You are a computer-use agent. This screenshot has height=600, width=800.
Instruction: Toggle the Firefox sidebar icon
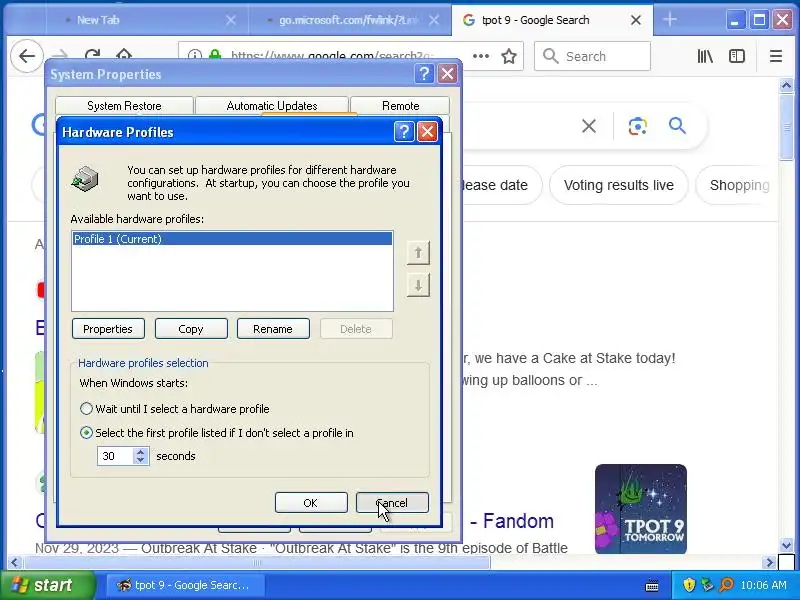[x=737, y=56]
